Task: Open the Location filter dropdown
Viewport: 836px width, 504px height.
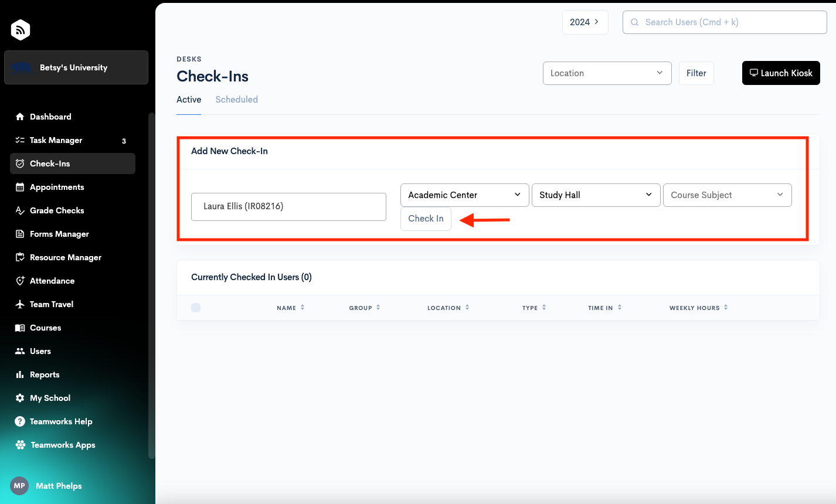Action: [607, 73]
